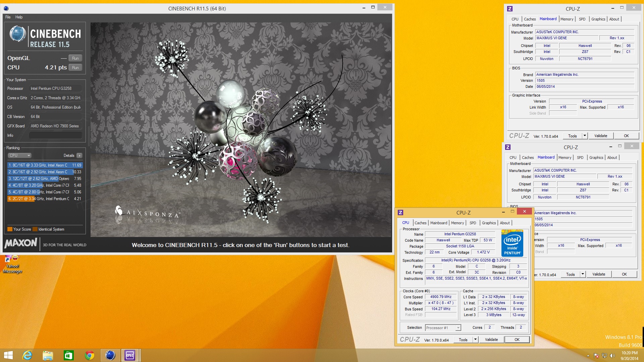The width and height of the screenshot is (644, 362).
Task: Open File Explorer from taskbar
Action: tap(48, 355)
